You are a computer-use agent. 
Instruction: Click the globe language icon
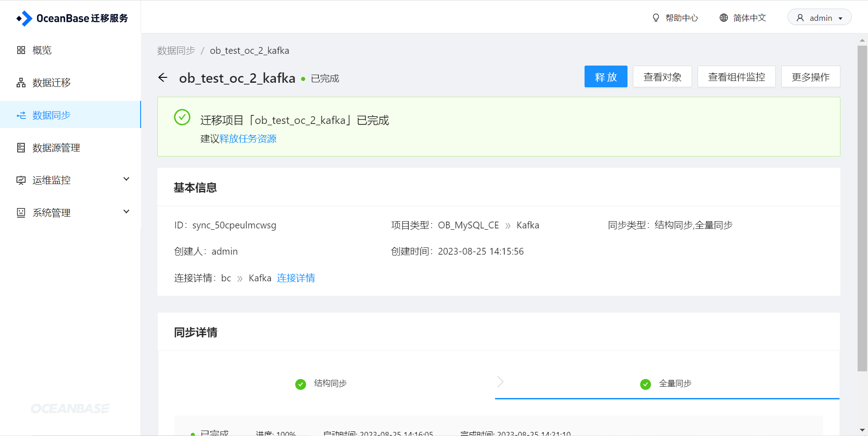(724, 18)
